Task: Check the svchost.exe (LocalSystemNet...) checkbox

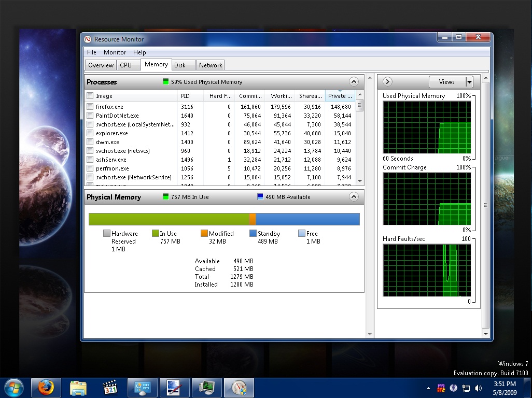Action: (90, 124)
